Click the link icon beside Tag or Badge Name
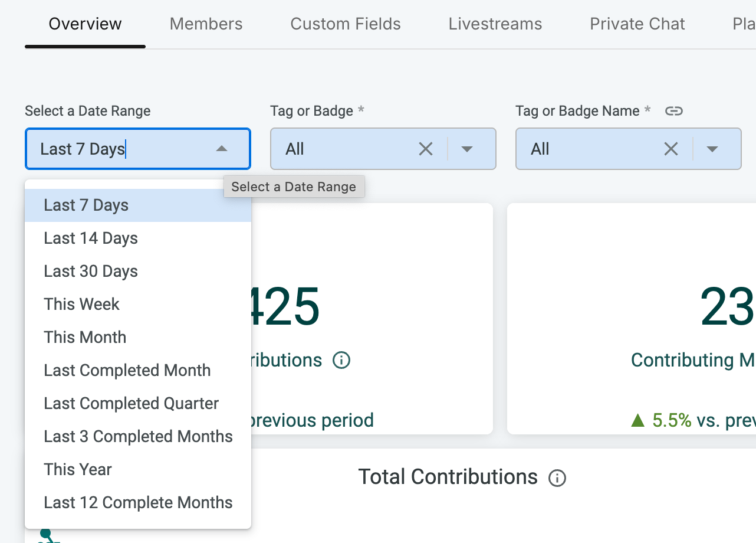This screenshot has width=756, height=543. (673, 111)
